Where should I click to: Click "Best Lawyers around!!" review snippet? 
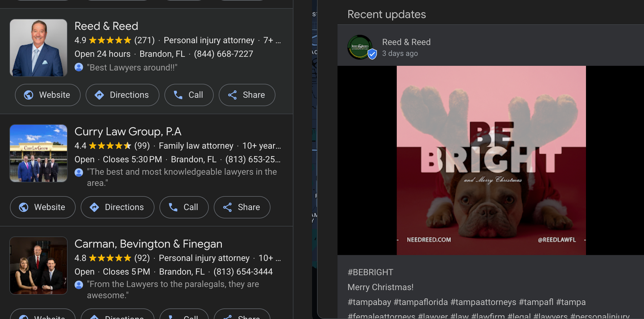132,67
